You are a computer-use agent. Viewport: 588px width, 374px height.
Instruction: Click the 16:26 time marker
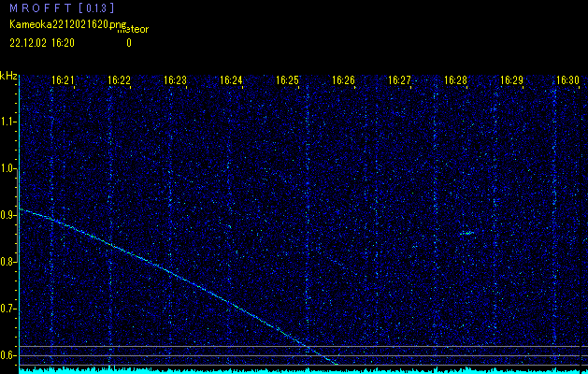click(x=343, y=80)
